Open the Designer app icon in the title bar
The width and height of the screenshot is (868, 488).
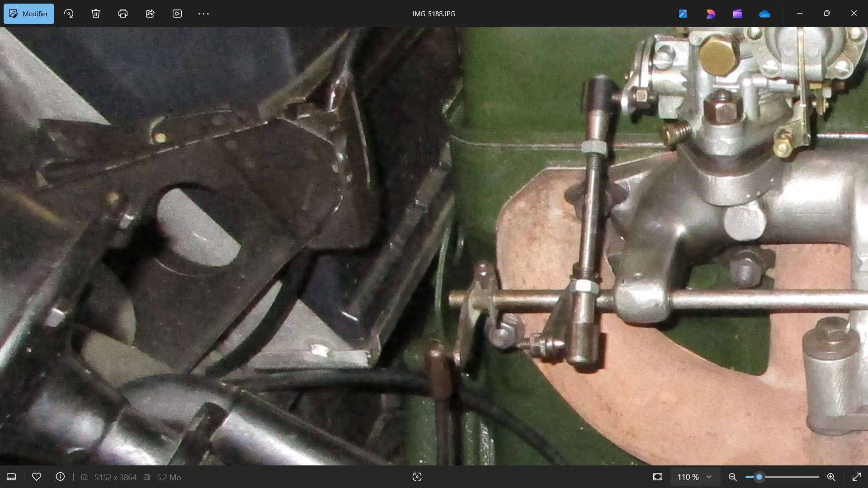pyautogui.click(x=710, y=14)
